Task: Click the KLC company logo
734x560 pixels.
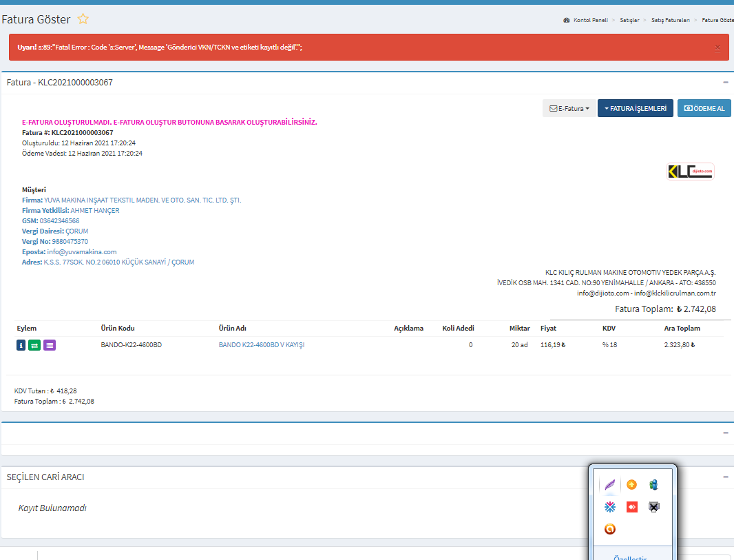Action: (x=691, y=172)
